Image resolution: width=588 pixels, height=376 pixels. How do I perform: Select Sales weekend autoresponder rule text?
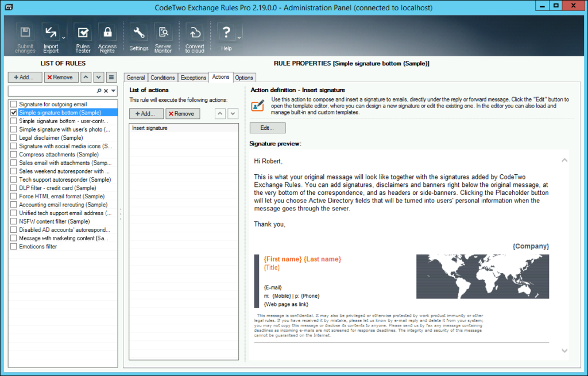[64, 171]
